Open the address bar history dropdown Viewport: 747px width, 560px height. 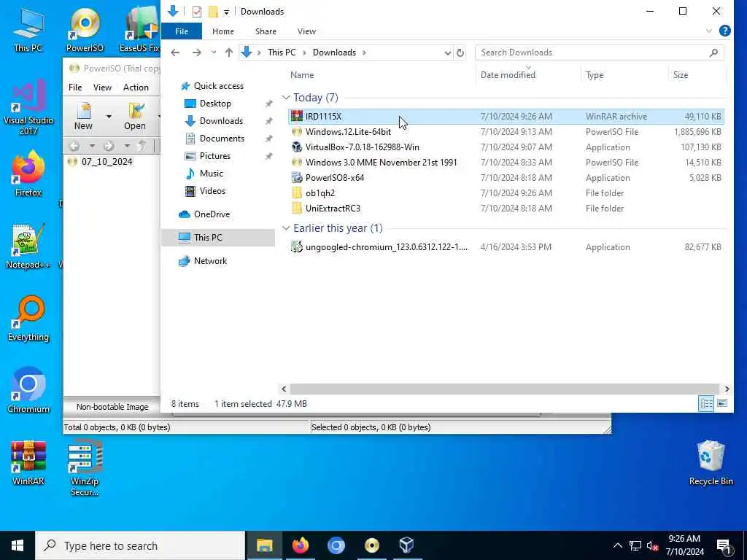447,52
